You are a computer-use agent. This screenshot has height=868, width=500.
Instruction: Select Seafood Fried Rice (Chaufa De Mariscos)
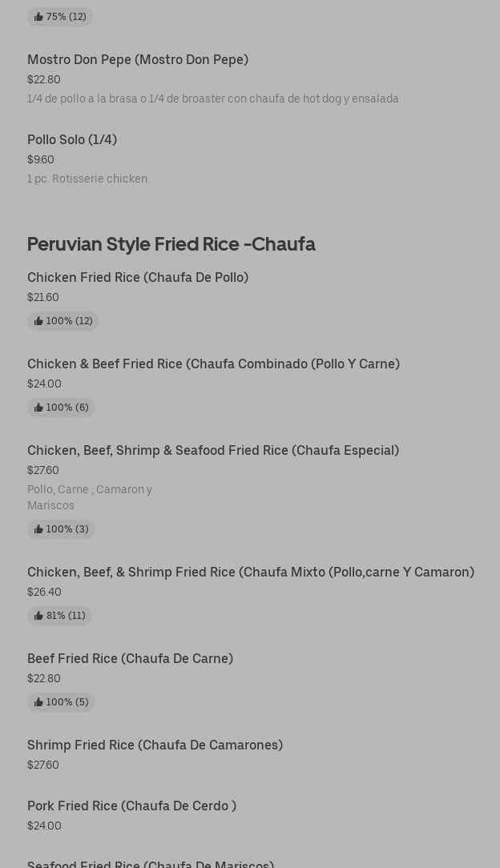coord(151,863)
